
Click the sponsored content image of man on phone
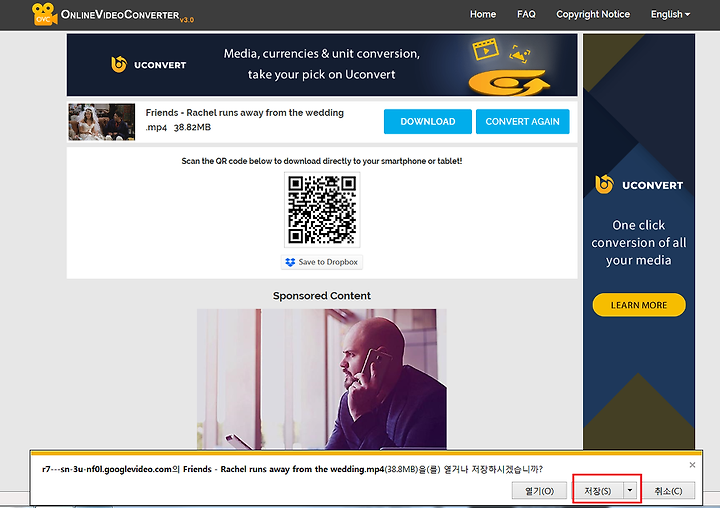click(322, 379)
